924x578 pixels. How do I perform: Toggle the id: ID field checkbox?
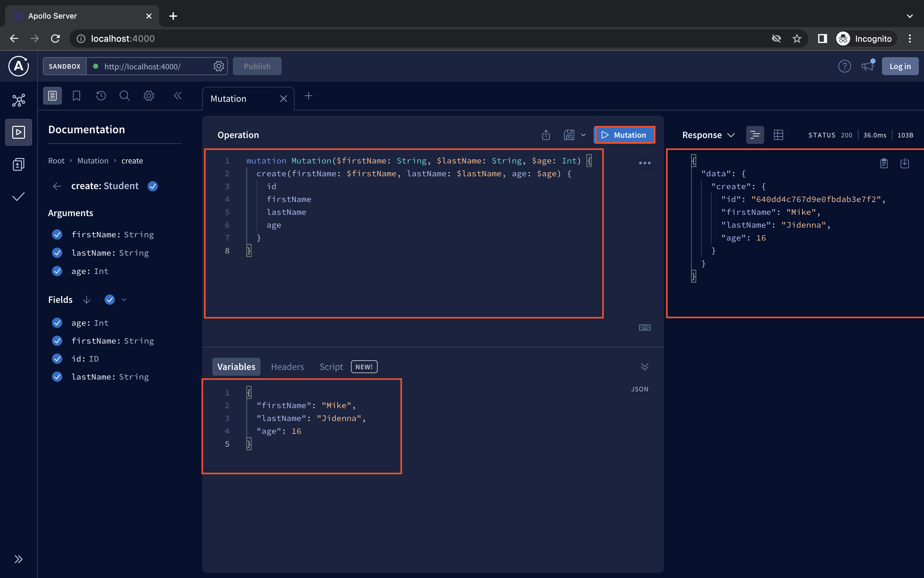[x=57, y=359]
